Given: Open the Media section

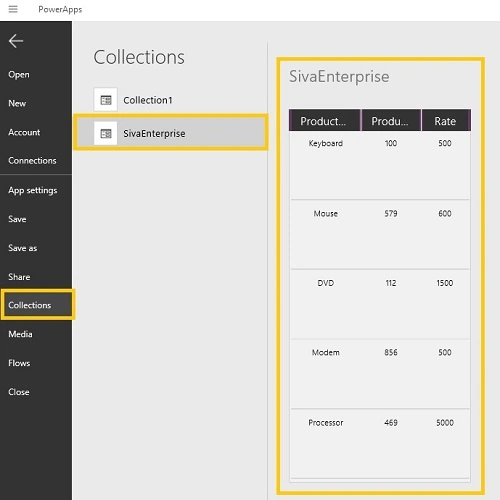Looking at the screenshot, I should pos(20,334).
